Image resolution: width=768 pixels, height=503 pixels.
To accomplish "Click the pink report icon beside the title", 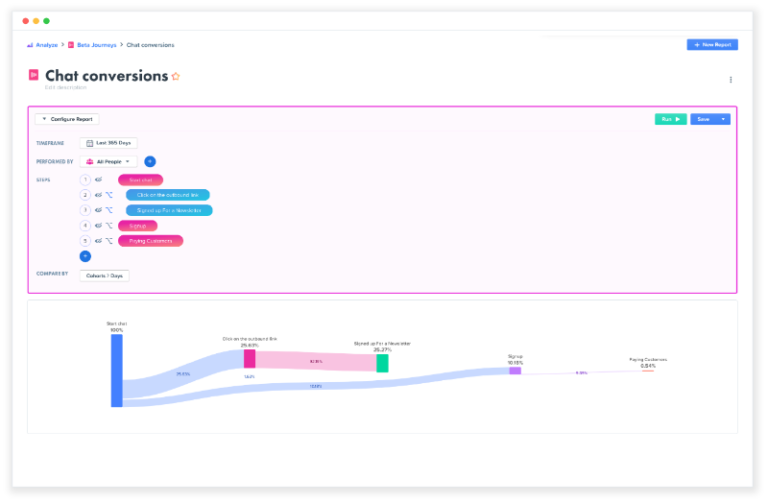I will click(x=34, y=76).
